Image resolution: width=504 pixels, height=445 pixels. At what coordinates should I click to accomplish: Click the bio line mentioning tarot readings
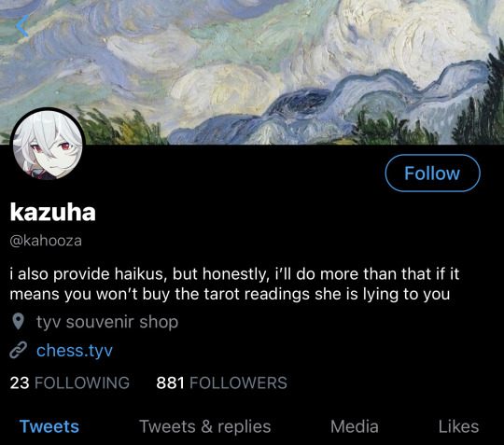click(x=230, y=294)
